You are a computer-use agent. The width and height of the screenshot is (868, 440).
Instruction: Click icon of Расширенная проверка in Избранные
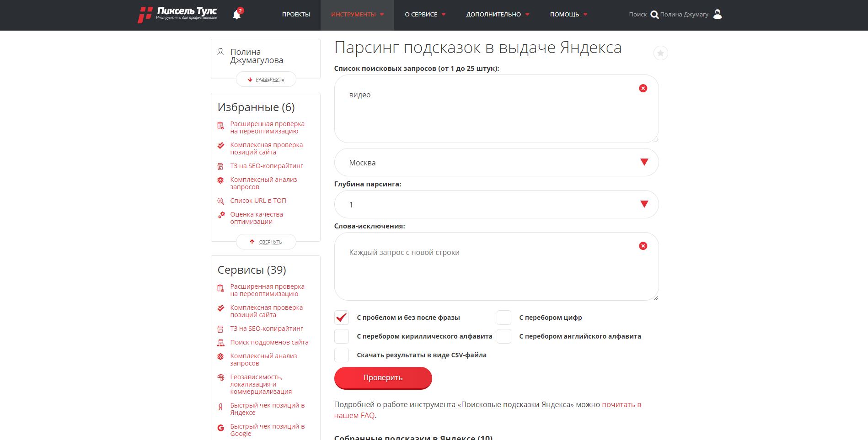click(x=220, y=125)
